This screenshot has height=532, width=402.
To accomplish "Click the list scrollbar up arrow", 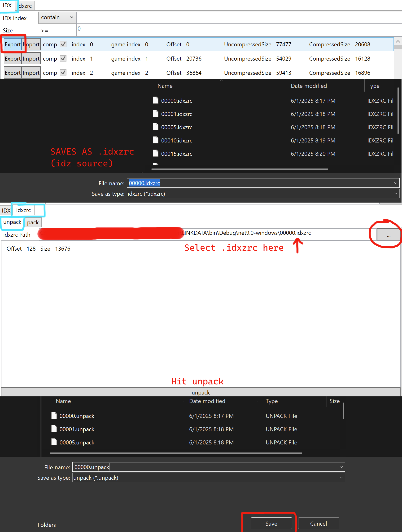I will point(398,41).
